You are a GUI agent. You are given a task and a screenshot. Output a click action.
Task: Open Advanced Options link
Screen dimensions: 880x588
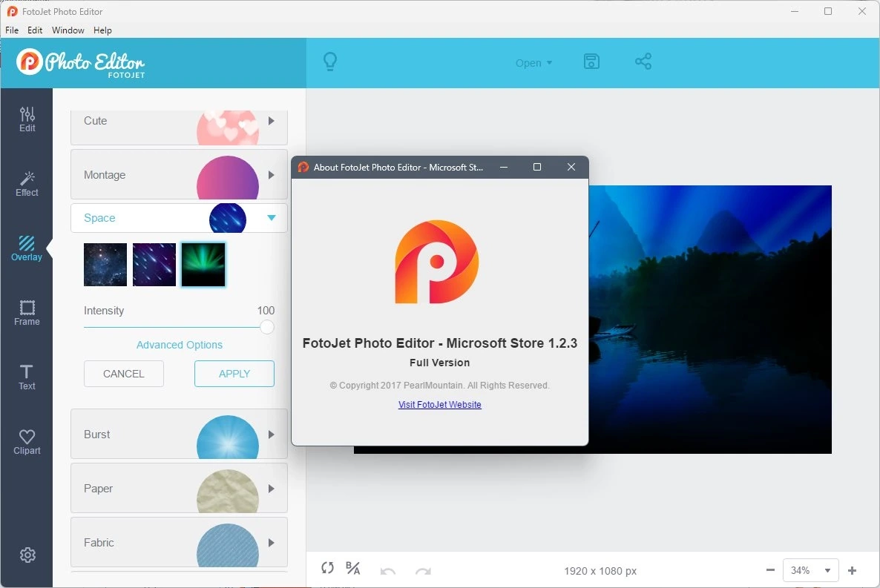point(179,345)
